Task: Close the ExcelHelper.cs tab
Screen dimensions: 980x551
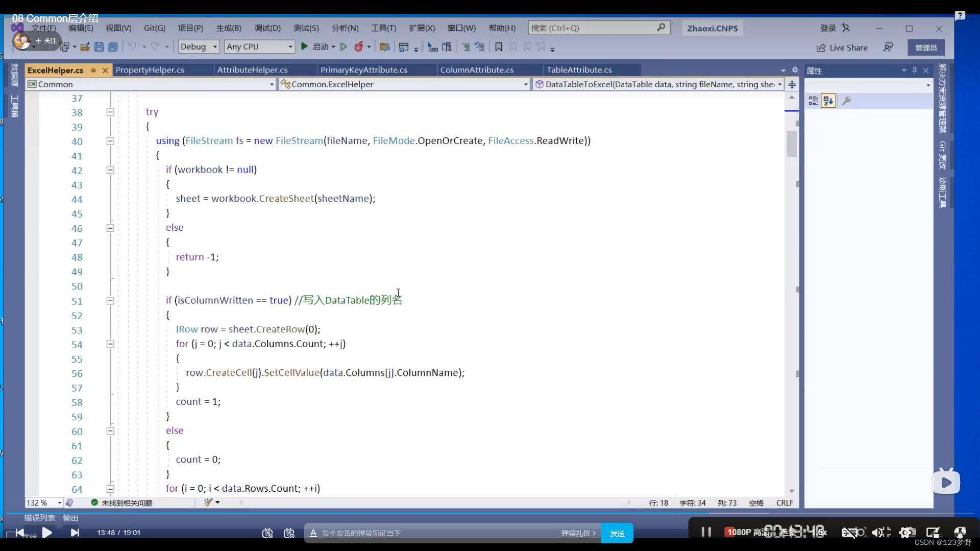Action: (105, 70)
